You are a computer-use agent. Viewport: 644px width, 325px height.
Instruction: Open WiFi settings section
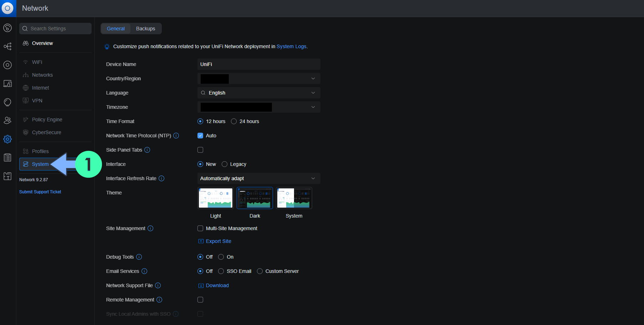click(55, 62)
